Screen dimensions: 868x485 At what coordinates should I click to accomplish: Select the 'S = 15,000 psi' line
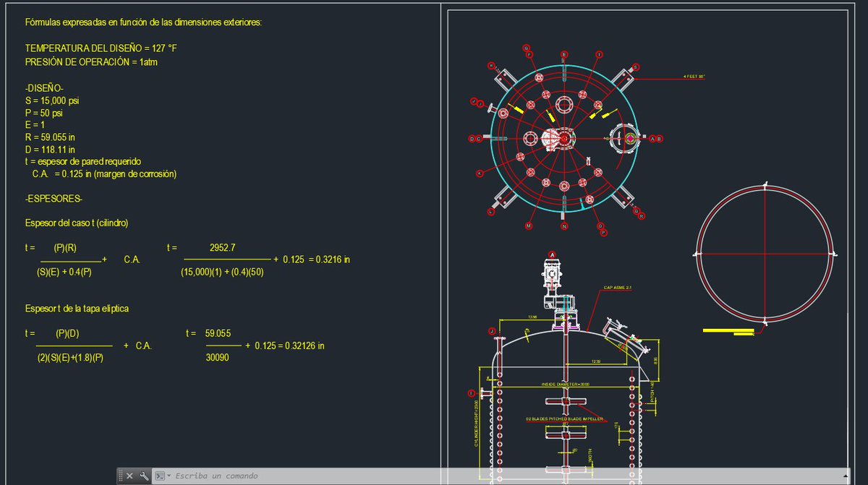[52, 100]
